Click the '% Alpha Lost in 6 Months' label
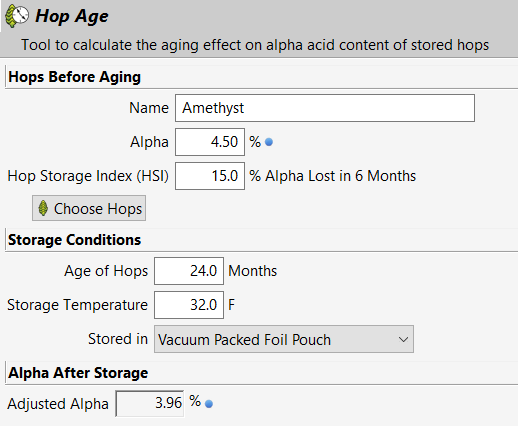The image size is (518, 426). pos(333,176)
